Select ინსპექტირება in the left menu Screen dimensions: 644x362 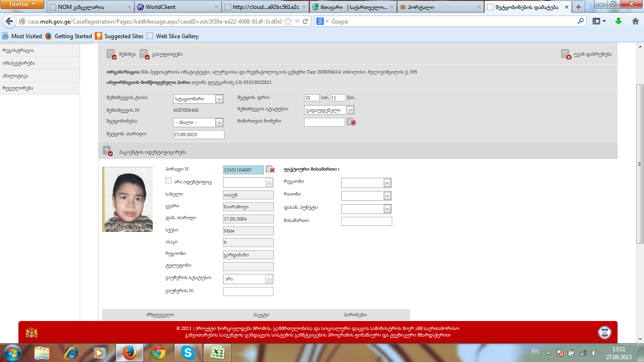(19, 63)
